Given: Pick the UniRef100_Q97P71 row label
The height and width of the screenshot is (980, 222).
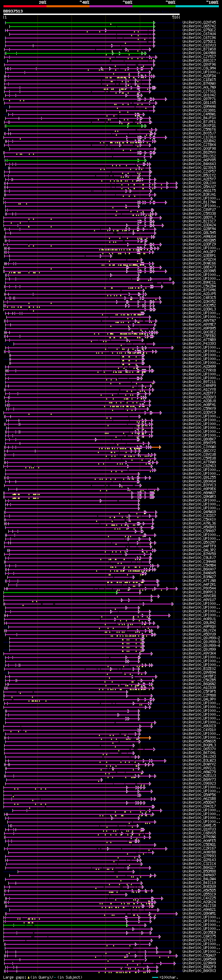Looking at the screenshot, I should pos(199,99).
